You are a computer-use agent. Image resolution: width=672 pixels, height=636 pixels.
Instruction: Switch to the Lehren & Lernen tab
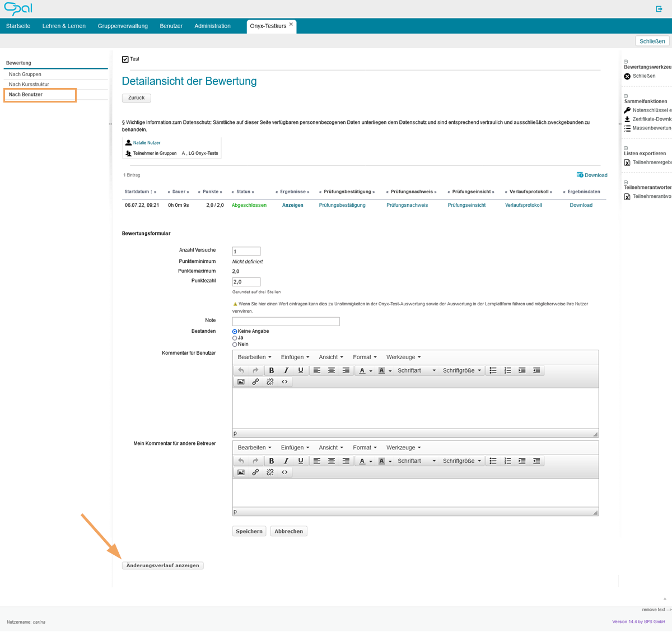pyautogui.click(x=64, y=26)
